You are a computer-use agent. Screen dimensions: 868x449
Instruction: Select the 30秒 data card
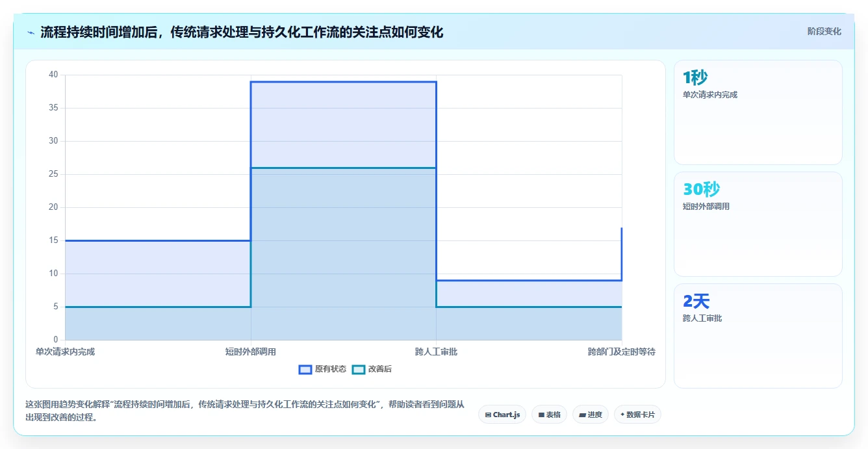[x=758, y=224]
